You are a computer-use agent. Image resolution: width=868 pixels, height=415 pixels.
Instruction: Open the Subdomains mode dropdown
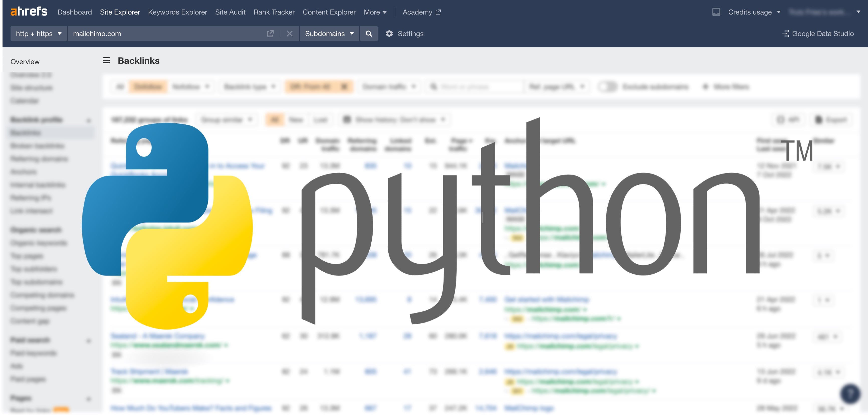[329, 34]
